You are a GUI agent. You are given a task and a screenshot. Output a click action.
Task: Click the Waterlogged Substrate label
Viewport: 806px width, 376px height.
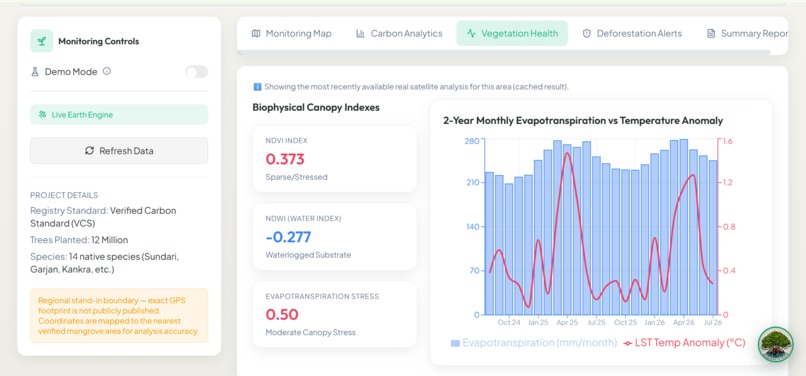click(x=308, y=255)
